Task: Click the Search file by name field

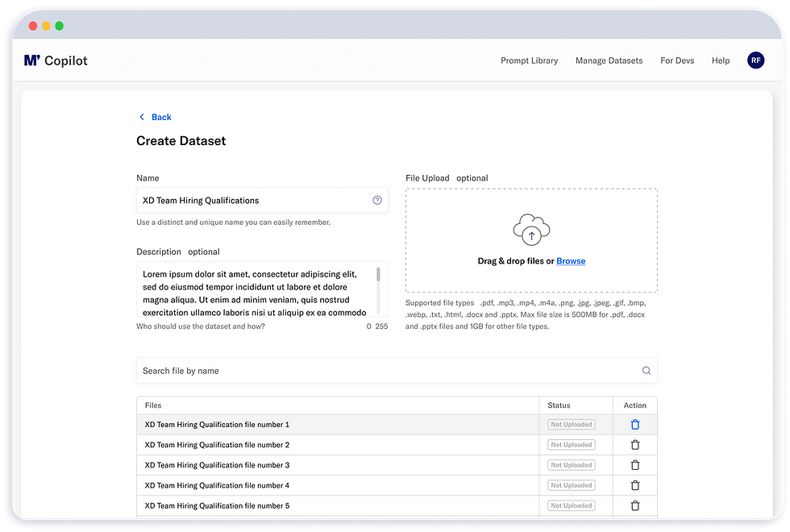Action: 397,371
